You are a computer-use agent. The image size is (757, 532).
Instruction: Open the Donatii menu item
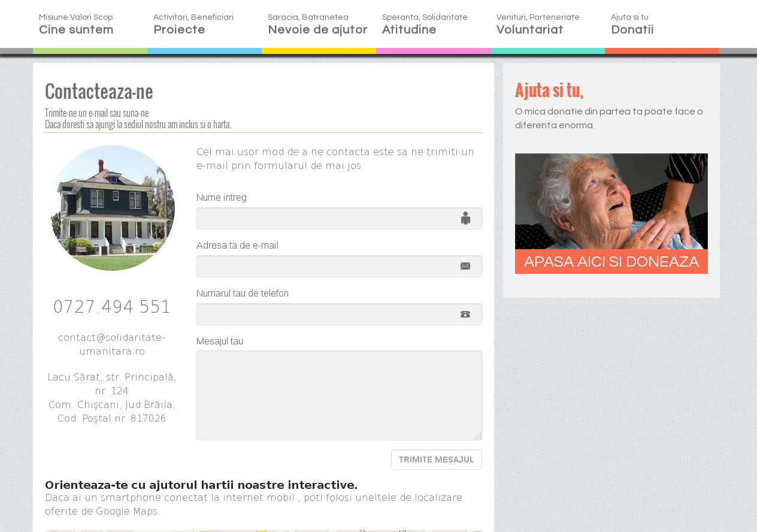(632, 29)
